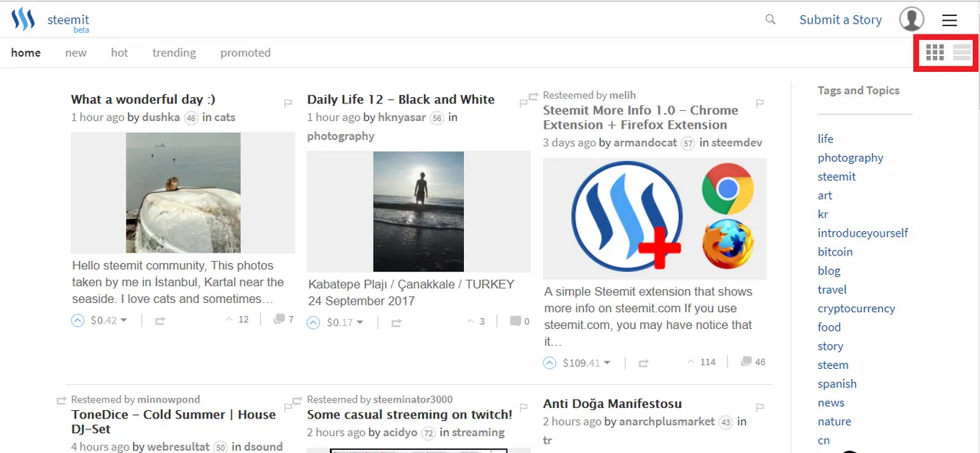This screenshot has width=980, height=453.
Task: Open the 'art' tag in sidebar
Action: pos(825,195)
